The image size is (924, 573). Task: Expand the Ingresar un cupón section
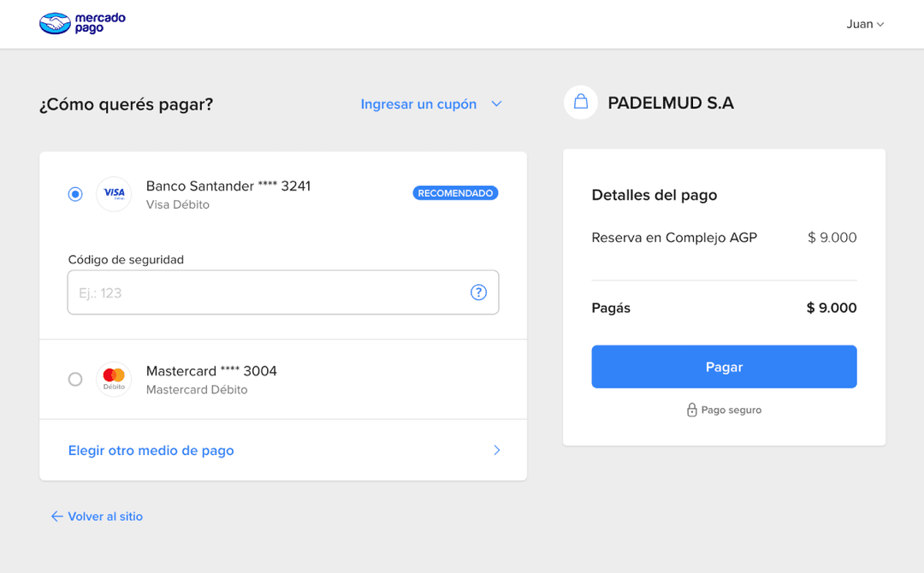[x=418, y=103]
